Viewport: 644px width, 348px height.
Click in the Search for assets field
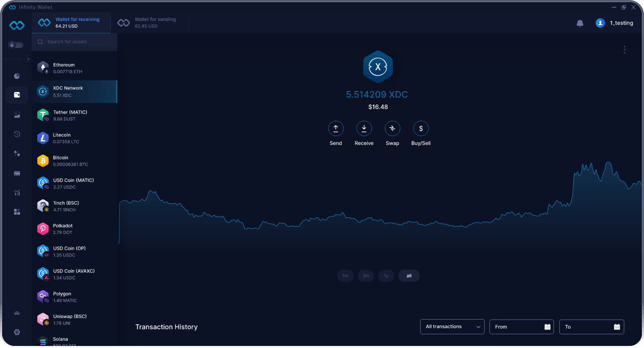point(75,42)
